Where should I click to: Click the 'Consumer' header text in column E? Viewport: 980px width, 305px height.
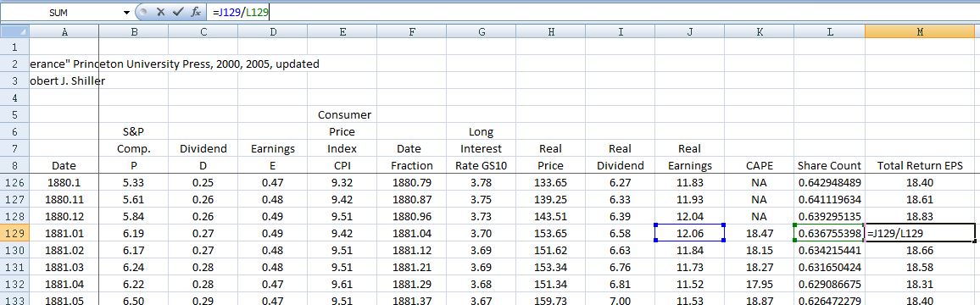click(x=344, y=115)
